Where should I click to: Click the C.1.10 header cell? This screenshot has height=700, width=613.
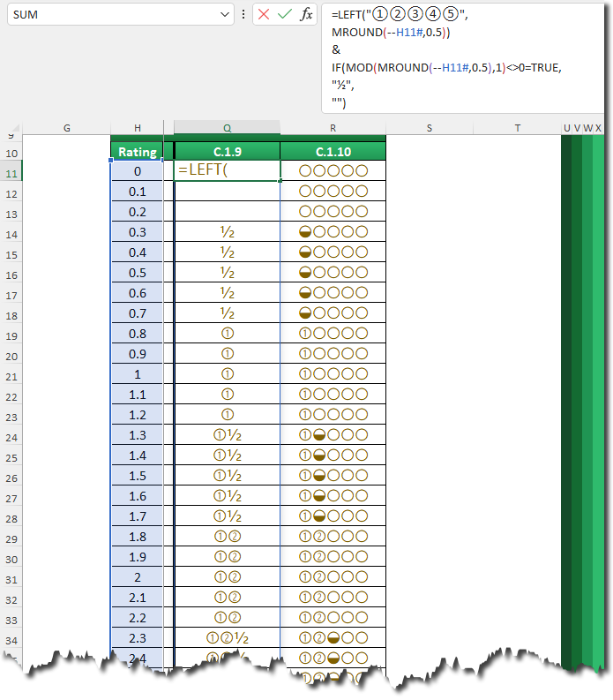pos(333,152)
